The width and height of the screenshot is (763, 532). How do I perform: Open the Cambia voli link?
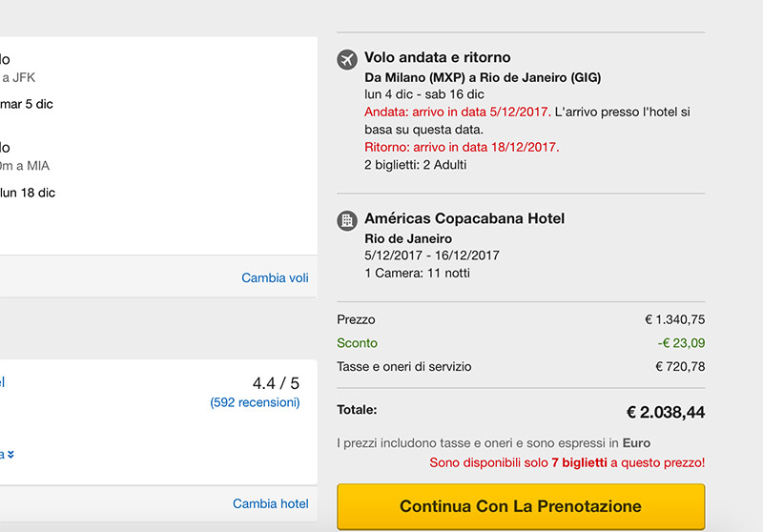[275, 278]
